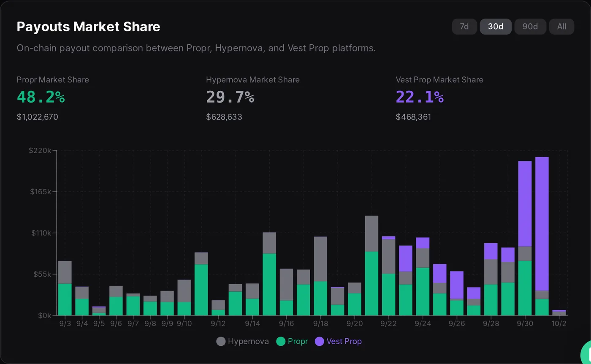This screenshot has width=591, height=364.
Task: Click the 9/20 x-axis date label
Action: coord(355,324)
